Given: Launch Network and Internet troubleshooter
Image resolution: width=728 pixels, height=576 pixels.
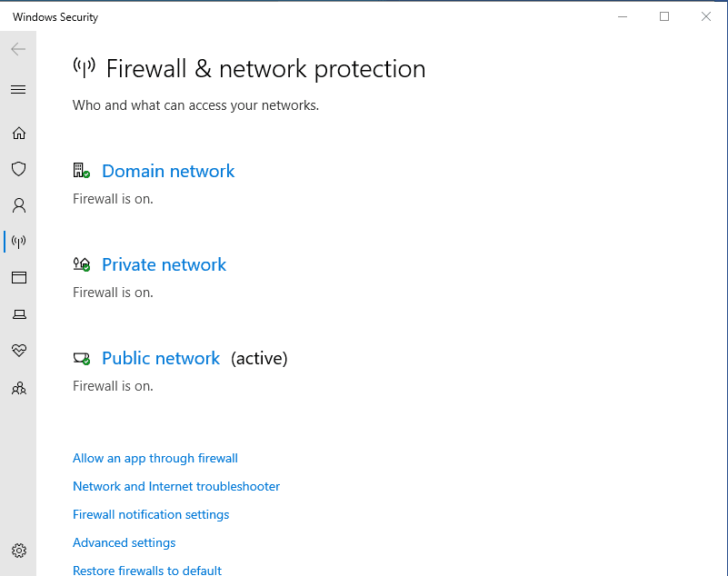Looking at the screenshot, I should (x=176, y=487).
